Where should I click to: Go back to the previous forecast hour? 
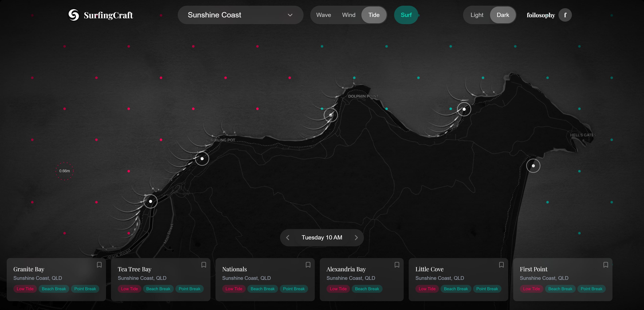point(288,238)
